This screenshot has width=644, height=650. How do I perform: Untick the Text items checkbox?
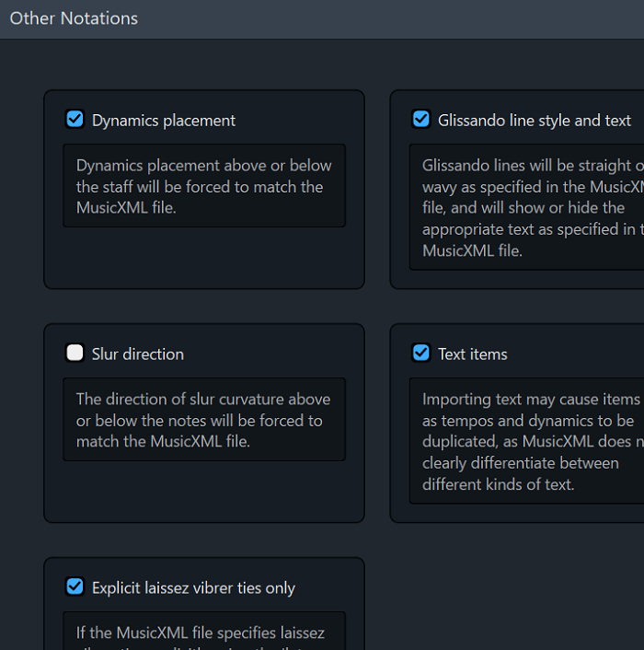pos(421,354)
